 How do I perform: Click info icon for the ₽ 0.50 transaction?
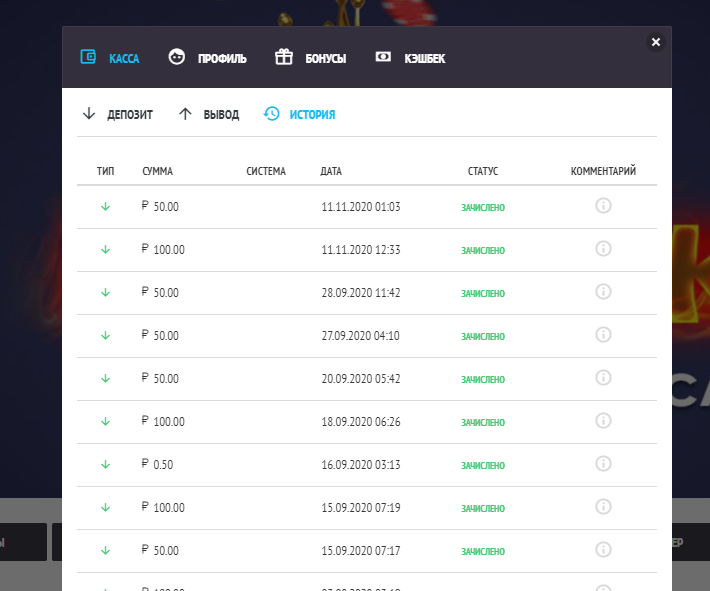603,464
